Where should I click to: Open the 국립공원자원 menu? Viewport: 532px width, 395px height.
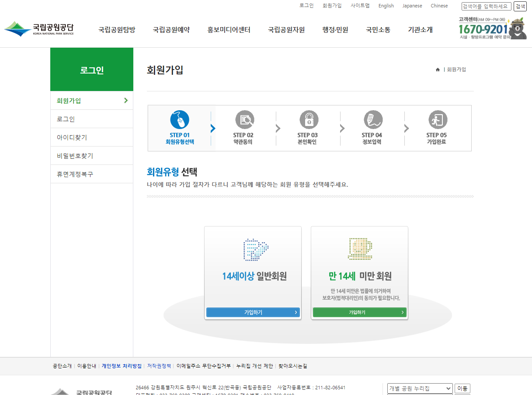click(x=286, y=30)
